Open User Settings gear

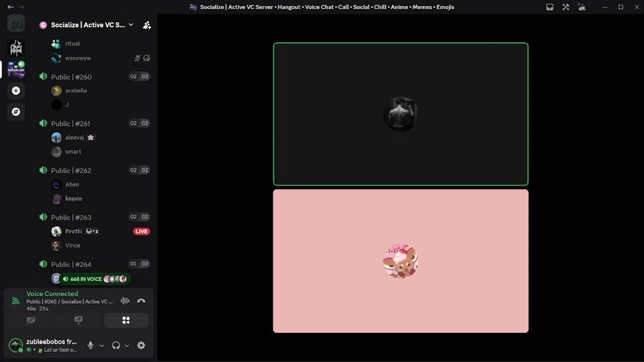coord(141,345)
